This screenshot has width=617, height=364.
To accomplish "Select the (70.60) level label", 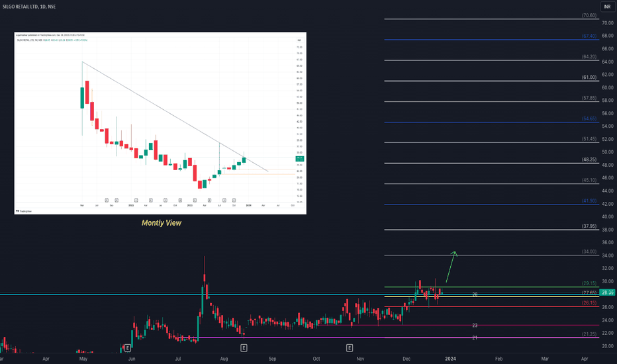I will pyautogui.click(x=589, y=16).
